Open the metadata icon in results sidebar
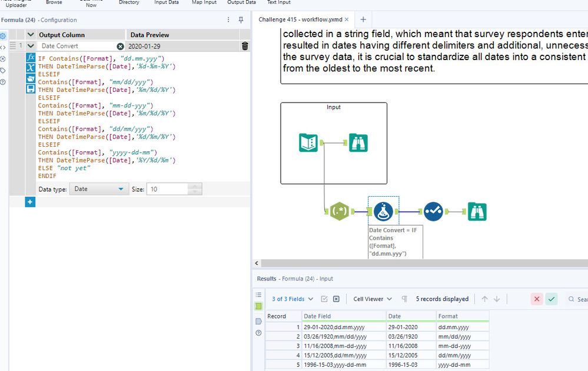588x371 pixels. pyautogui.click(x=258, y=322)
